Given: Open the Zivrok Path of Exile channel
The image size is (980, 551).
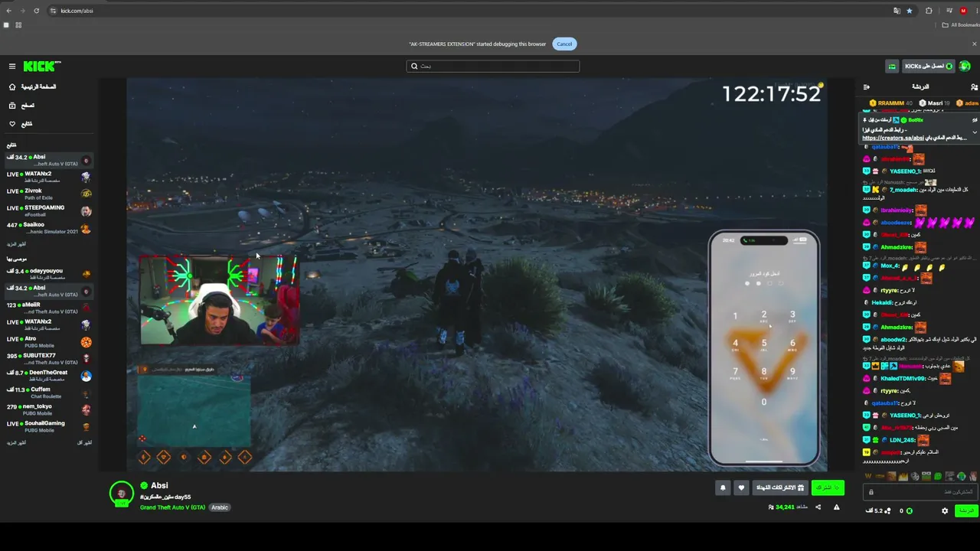Looking at the screenshot, I should 49,194.
